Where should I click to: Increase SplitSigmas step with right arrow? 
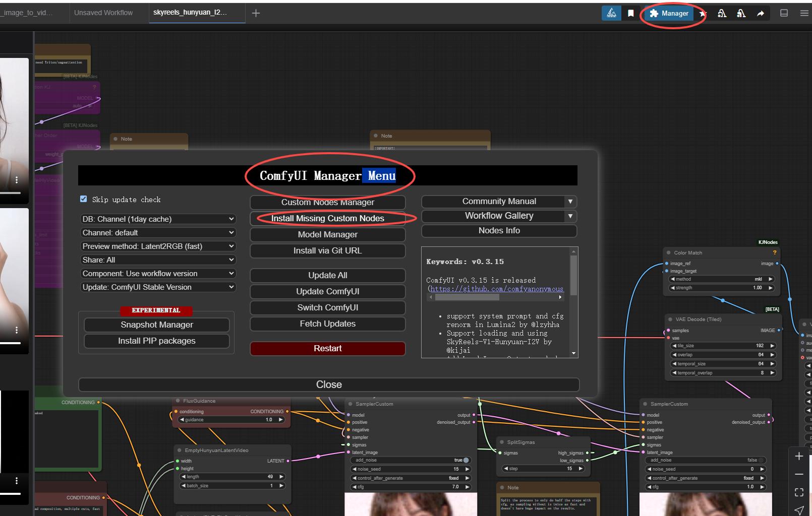[581, 469]
